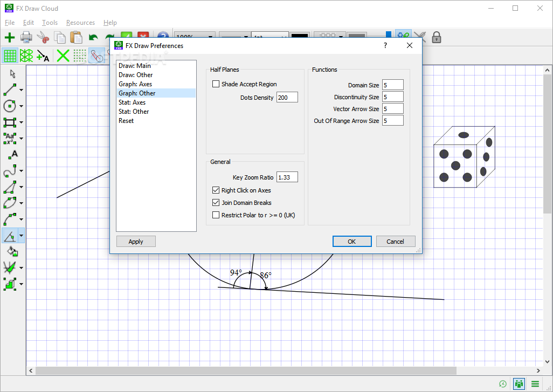Expand the Rectangle tool dropdown arrow
553x392 pixels.
(21, 122)
